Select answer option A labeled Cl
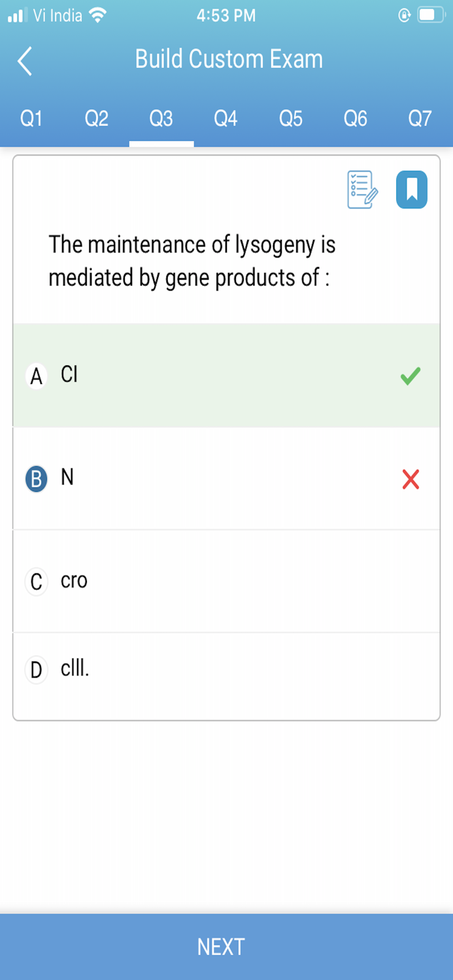This screenshot has width=453, height=980. (196, 376)
